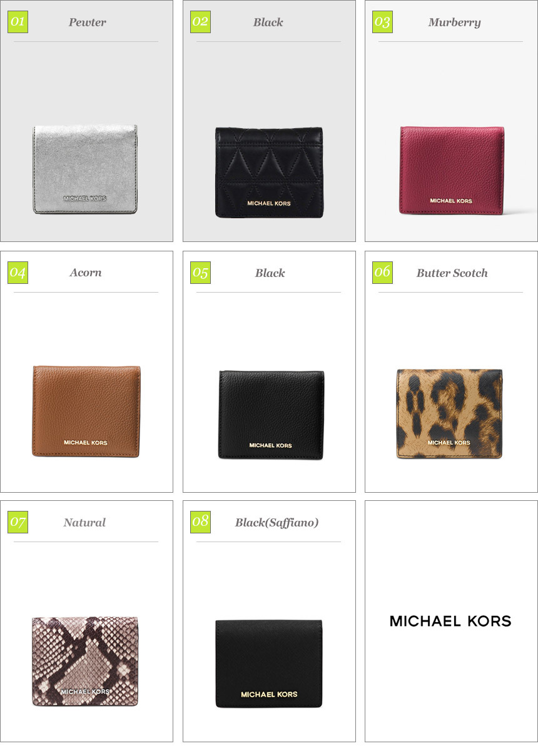Click the Pewter color label

tap(87, 23)
